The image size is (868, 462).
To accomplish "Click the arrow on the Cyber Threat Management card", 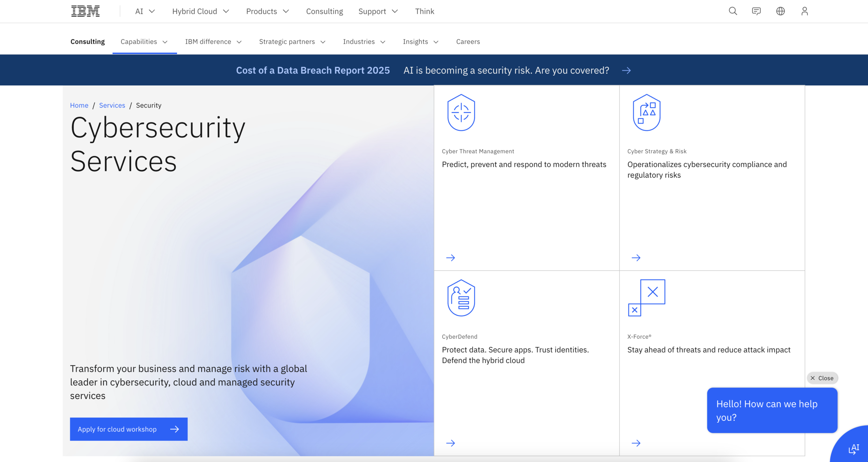I will point(451,258).
